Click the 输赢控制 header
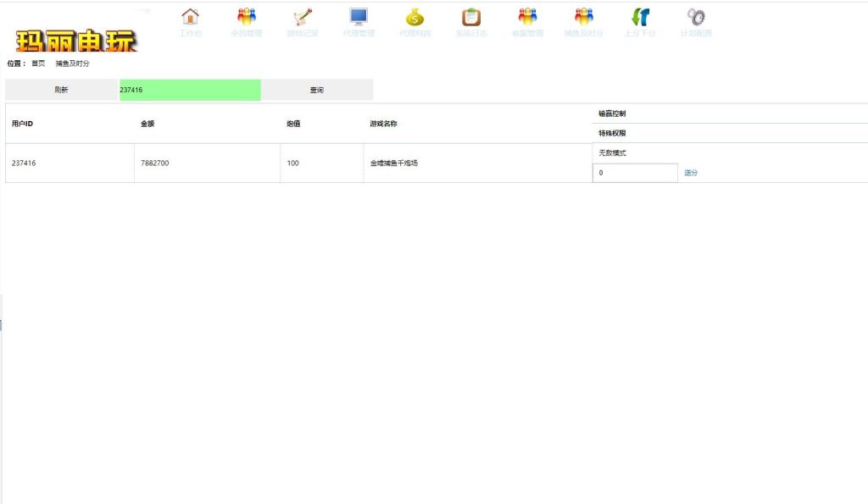Viewport: 868px width, 504px height. pyautogui.click(x=612, y=114)
